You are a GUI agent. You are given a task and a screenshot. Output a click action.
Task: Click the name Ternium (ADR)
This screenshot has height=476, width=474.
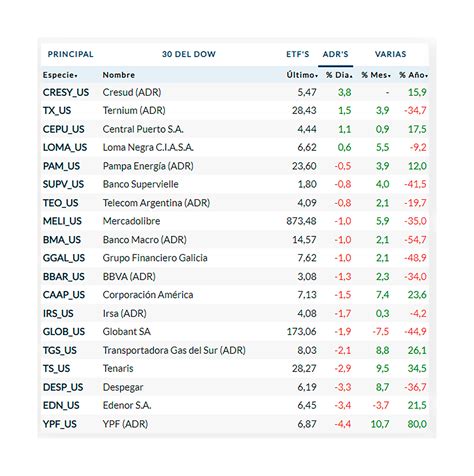[134, 111]
